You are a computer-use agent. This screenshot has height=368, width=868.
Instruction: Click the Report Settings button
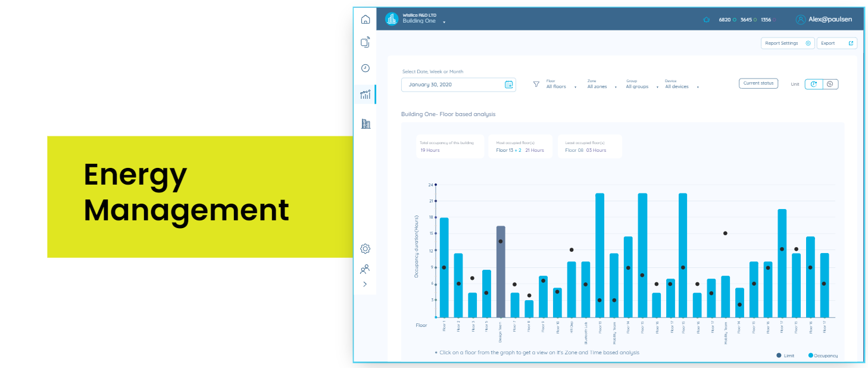[x=787, y=43]
